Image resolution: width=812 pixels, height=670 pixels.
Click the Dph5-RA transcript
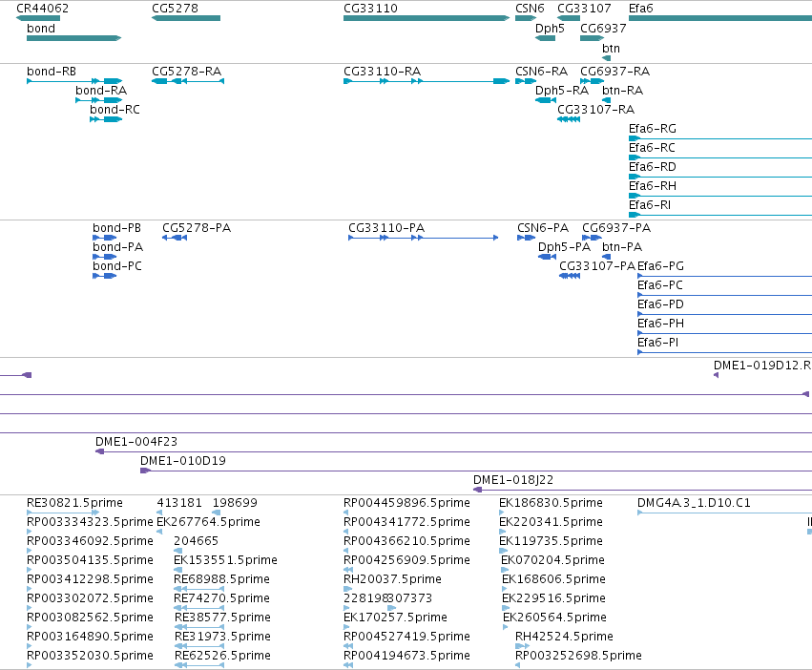click(x=545, y=100)
